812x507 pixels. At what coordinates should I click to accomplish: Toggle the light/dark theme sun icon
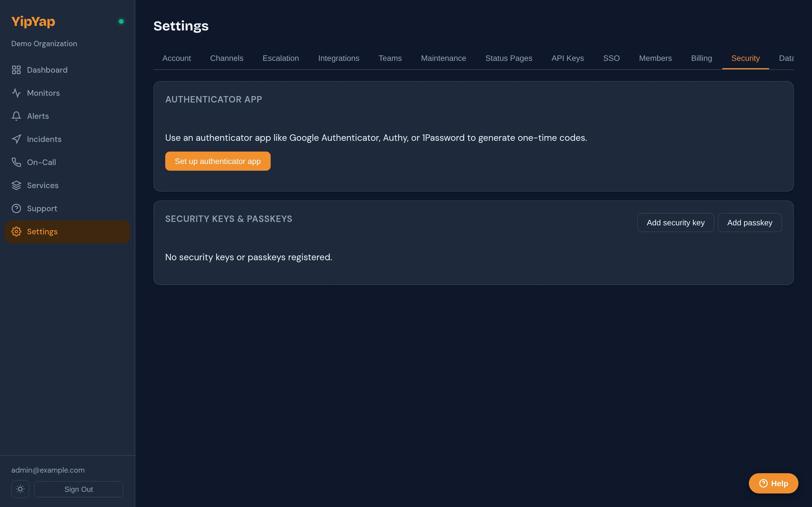(20, 489)
